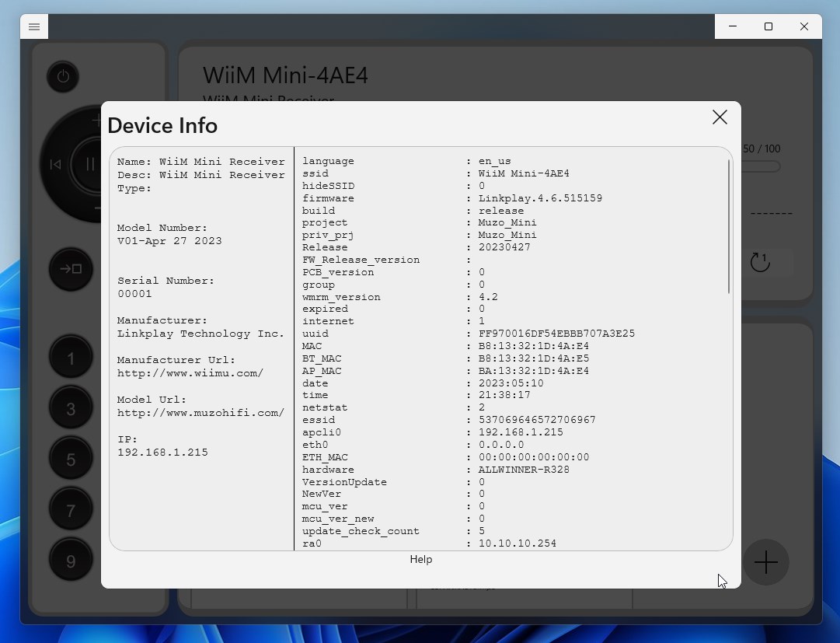
Task: Click Linkplay Technology Inc. manufacturer text
Action: pos(200,334)
